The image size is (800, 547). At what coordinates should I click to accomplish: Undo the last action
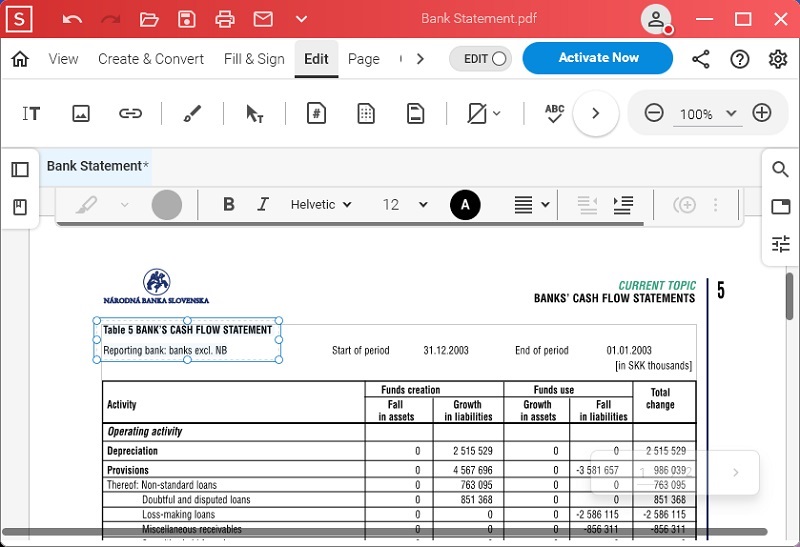click(72, 19)
